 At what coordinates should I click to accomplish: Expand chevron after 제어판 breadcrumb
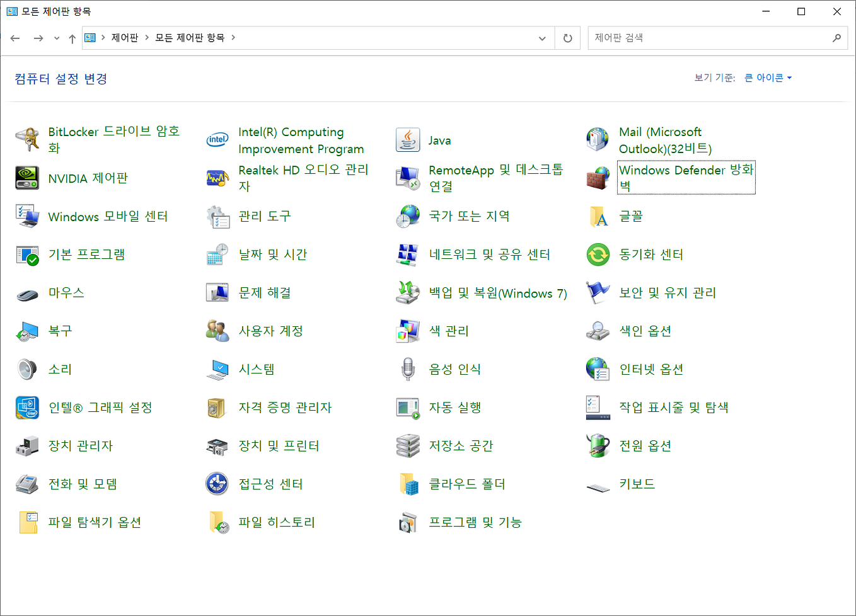147,38
